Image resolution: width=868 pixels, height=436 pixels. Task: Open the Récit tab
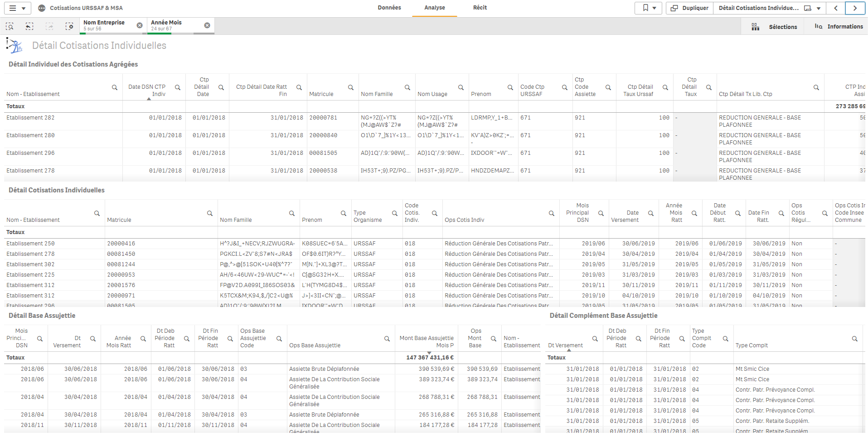click(x=480, y=8)
